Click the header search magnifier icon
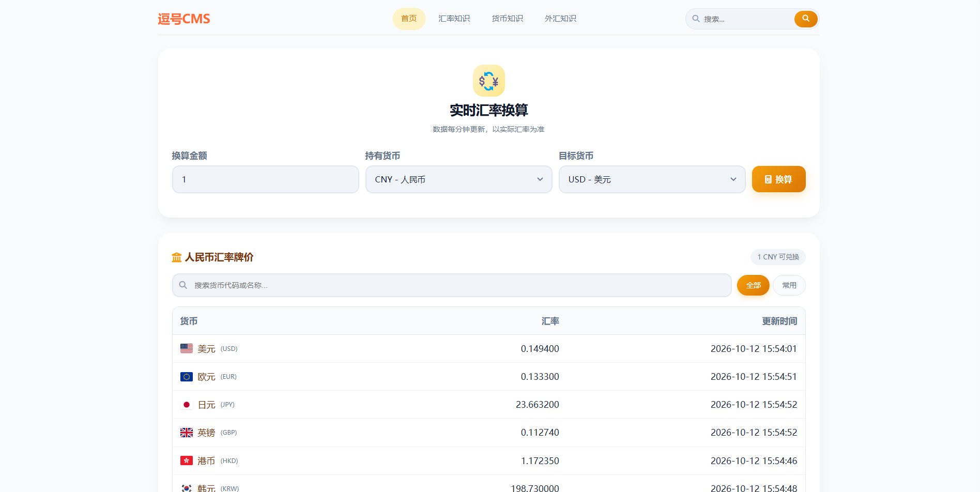Image resolution: width=980 pixels, height=492 pixels. click(696, 19)
